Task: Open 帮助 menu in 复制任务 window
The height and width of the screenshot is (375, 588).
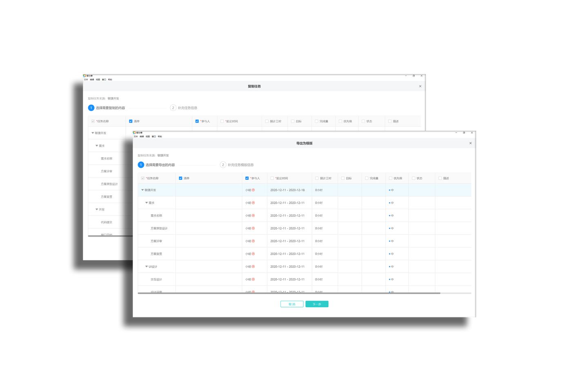Action: click(110, 80)
